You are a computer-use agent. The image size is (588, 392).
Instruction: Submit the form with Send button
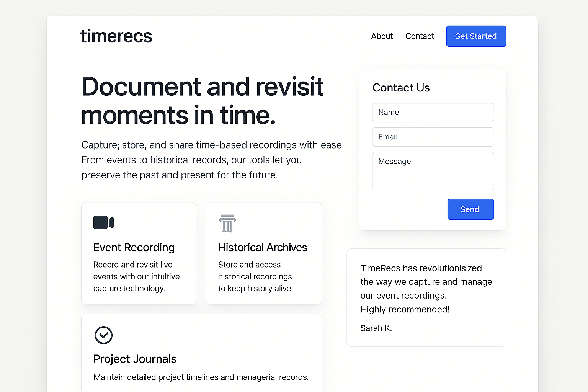470,209
